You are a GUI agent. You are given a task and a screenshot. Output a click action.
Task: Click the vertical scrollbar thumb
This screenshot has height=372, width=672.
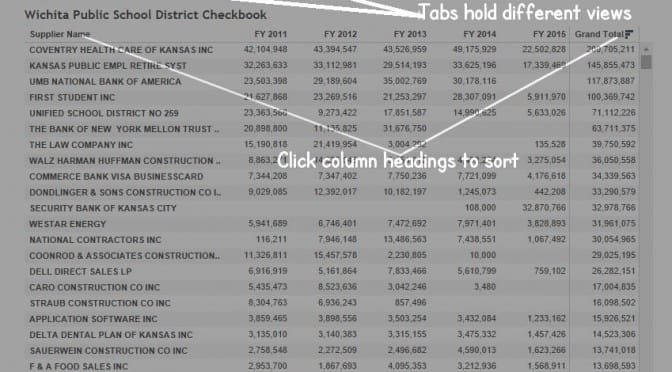click(646, 62)
